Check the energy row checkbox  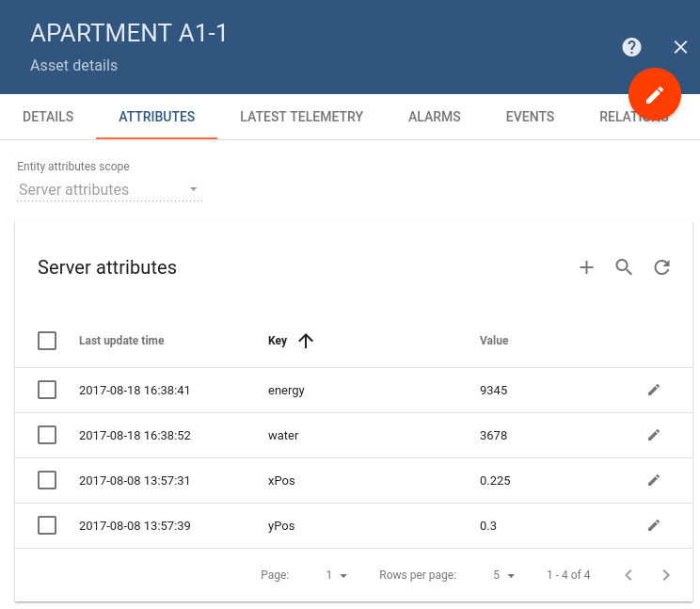[x=47, y=390]
